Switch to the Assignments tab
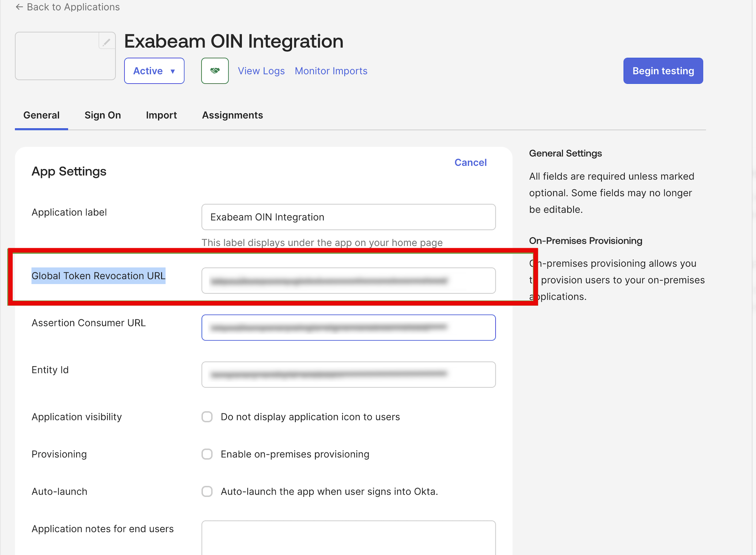Image resolution: width=756 pixels, height=555 pixels. click(233, 115)
